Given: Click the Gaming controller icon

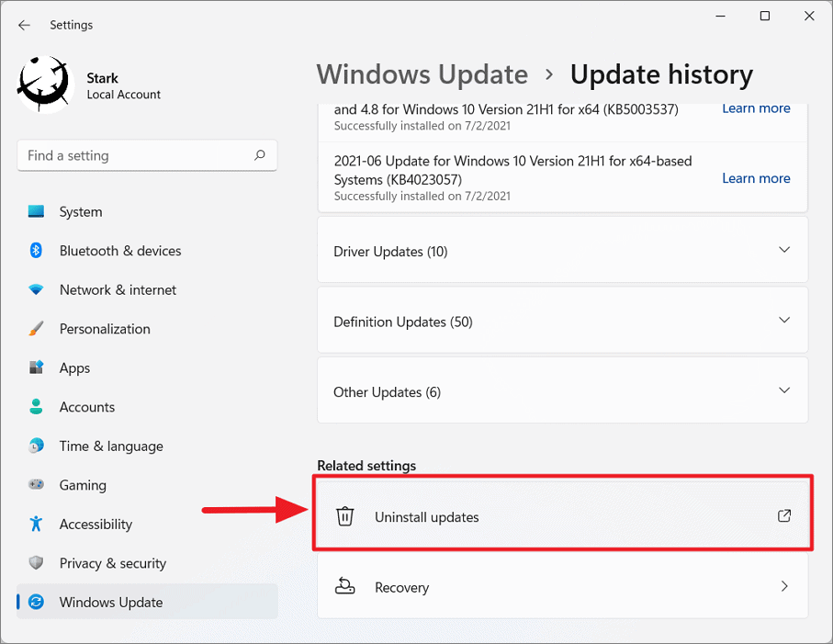Looking at the screenshot, I should click(x=36, y=484).
